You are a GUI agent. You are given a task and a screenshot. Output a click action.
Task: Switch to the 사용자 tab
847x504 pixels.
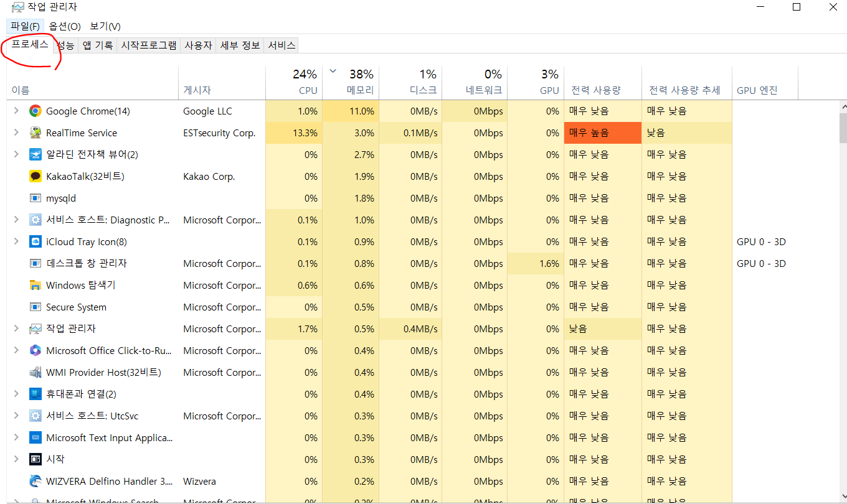[x=199, y=45]
